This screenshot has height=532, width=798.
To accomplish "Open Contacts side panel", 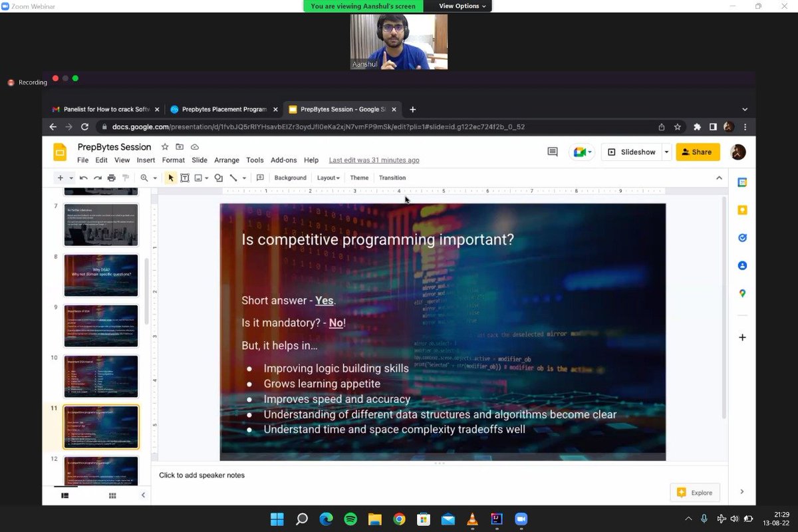I will pos(742,265).
